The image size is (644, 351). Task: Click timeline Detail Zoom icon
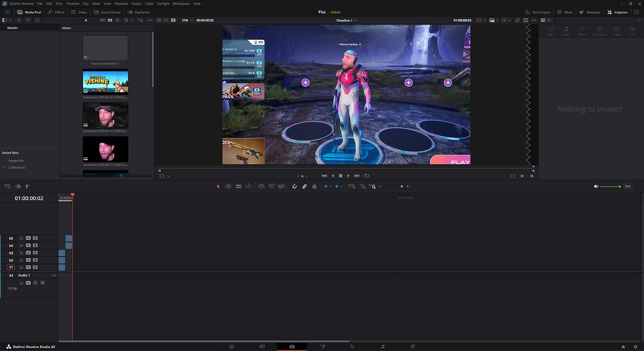click(x=363, y=186)
